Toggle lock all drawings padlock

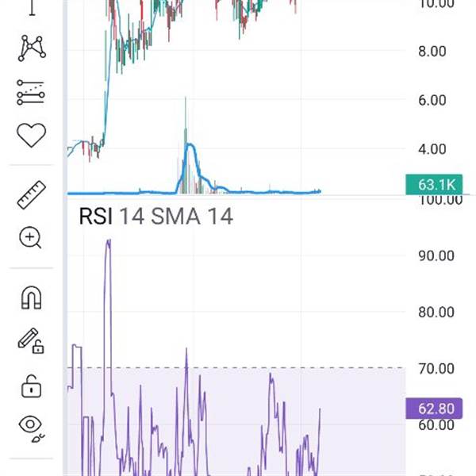pyautogui.click(x=31, y=386)
